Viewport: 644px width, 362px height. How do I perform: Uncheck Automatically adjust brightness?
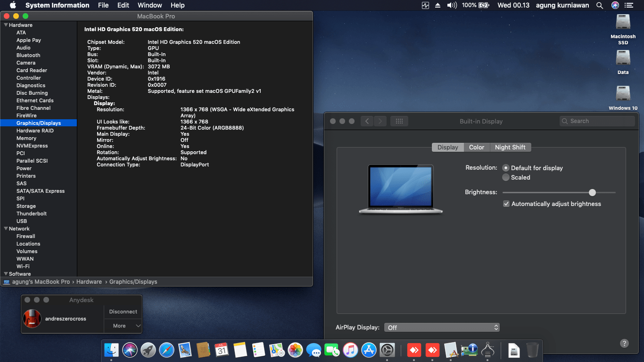[x=506, y=204]
